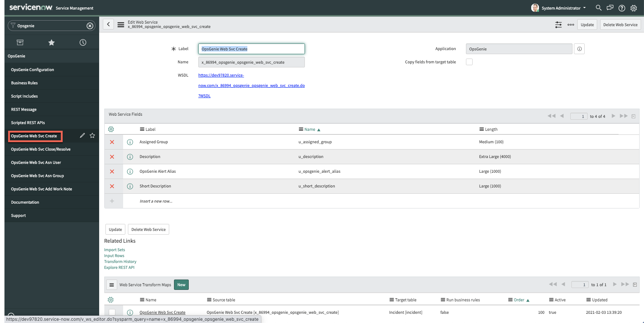Screen dimensions: 644x323
Task: Go back with the left chevron button
Action: [108, 25]
